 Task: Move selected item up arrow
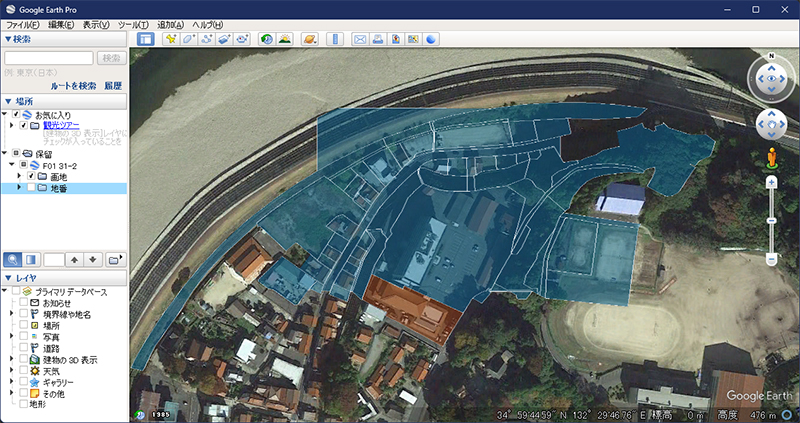[75, 260]
